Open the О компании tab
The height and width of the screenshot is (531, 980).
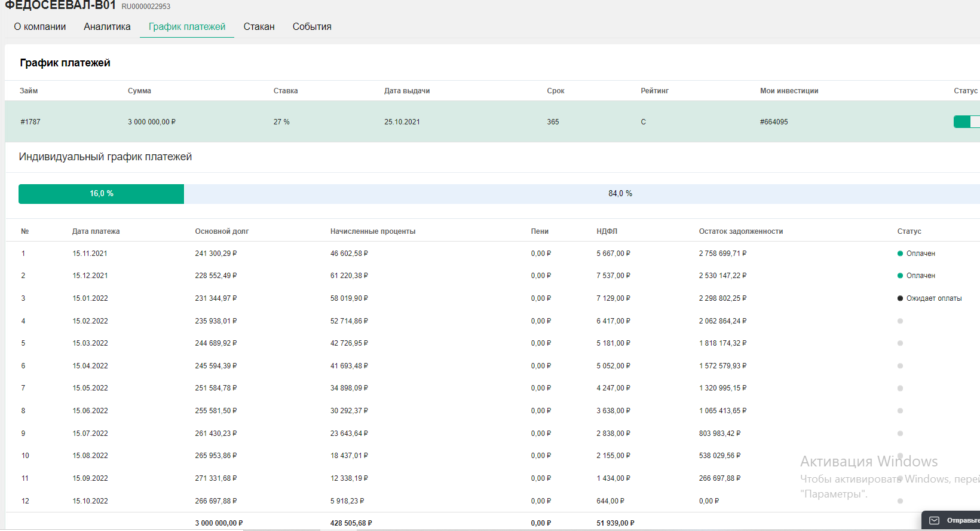(x=40, y=27)
